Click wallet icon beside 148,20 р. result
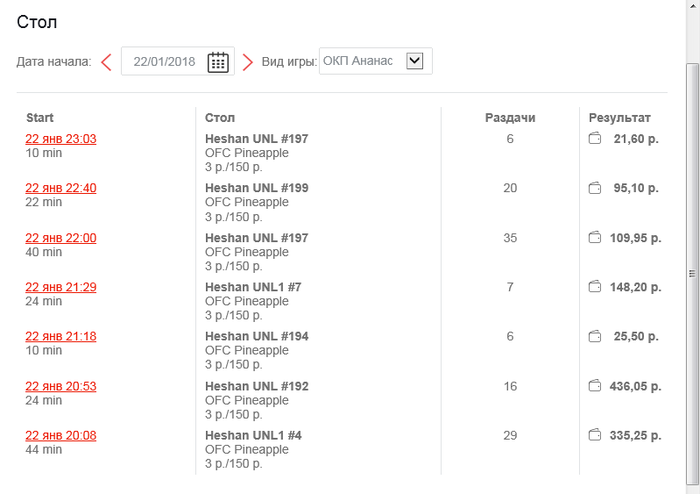This screenshot has height=494, width=700. point(595,286)
